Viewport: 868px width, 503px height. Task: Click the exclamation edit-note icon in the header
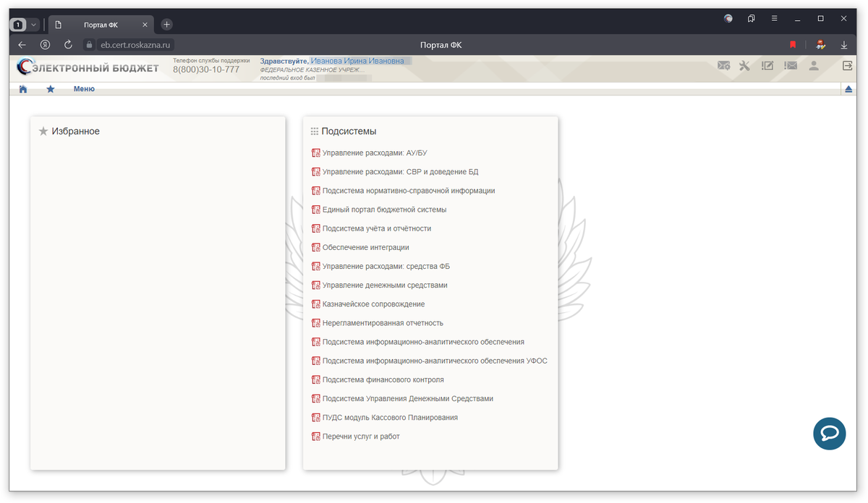tap(767, 66)
